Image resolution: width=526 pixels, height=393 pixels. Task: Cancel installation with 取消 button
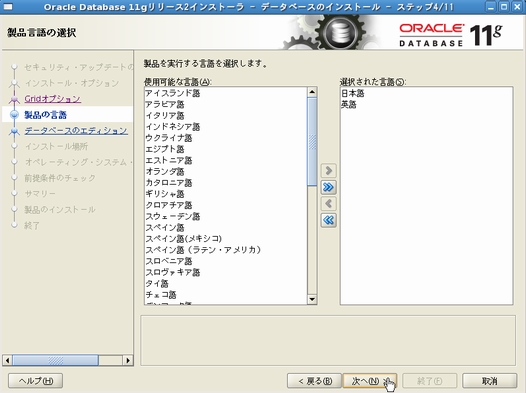click(489, 381)
